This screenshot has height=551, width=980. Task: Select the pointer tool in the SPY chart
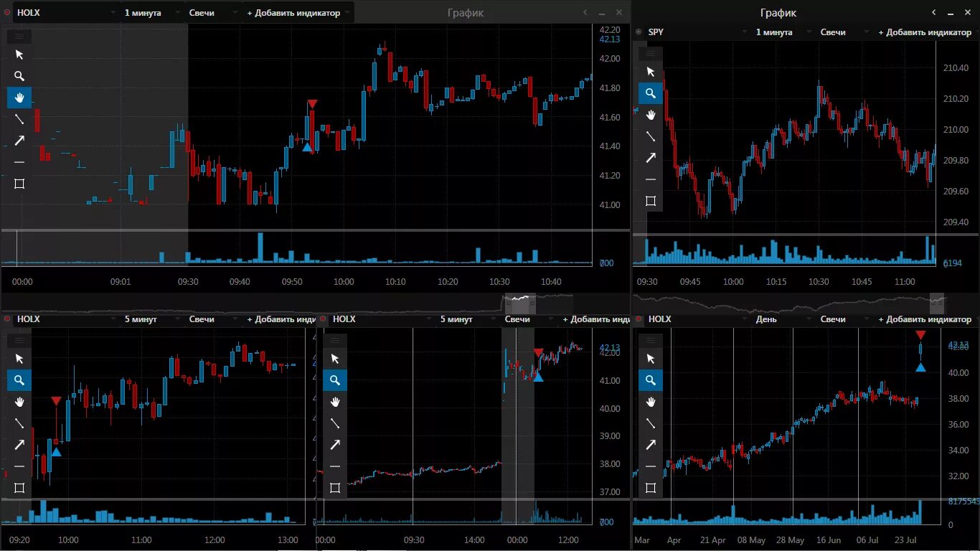(651, 72)
